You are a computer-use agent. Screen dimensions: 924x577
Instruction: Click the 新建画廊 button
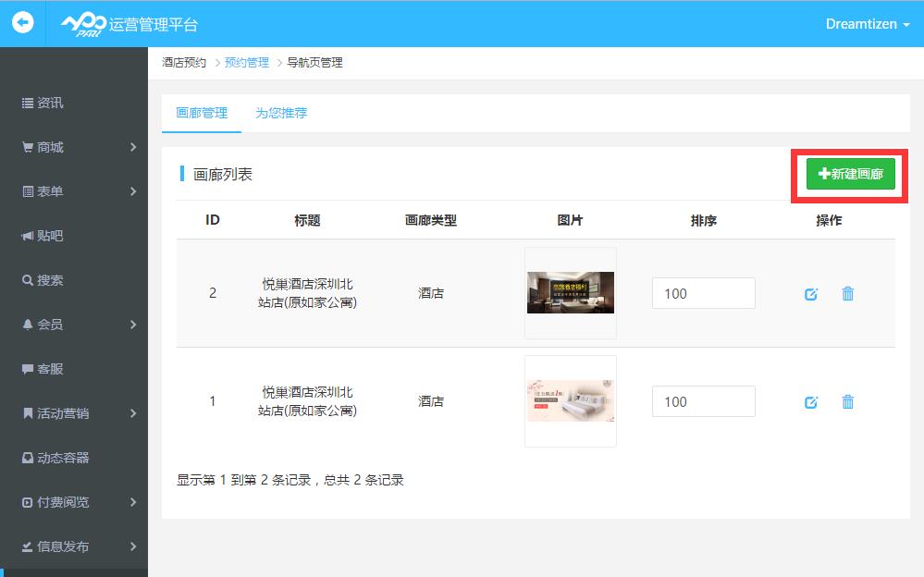[850, 174]
